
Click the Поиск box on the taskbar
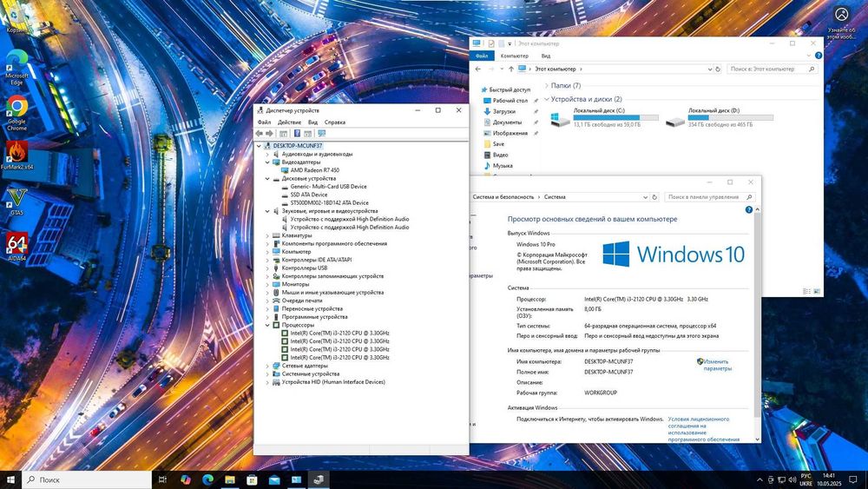pos(86,479)
